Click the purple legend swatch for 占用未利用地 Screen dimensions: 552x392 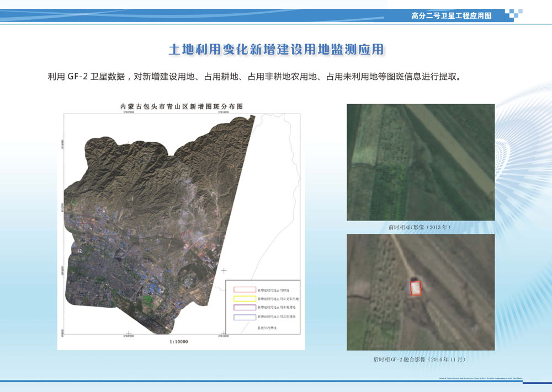click(x=245, y=307)
